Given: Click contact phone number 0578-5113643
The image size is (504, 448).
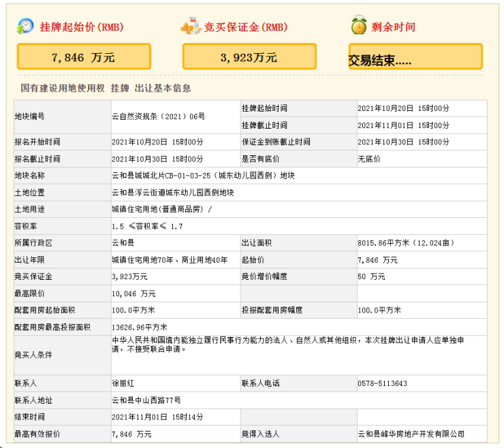Looking at the screenshot, I should (x=382, y=383).
